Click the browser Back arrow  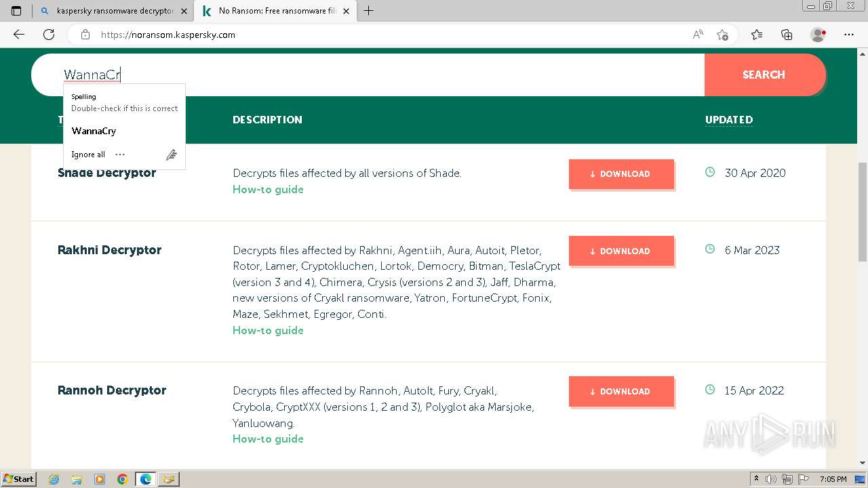[x=19, y=35]
